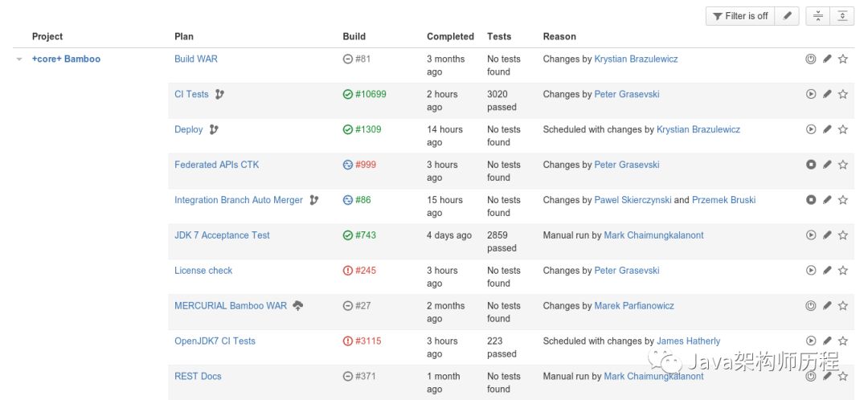
Task: Star the OpenJDK7 CI Tests plan
Action: pyautogui.click(x=843, y=341)
